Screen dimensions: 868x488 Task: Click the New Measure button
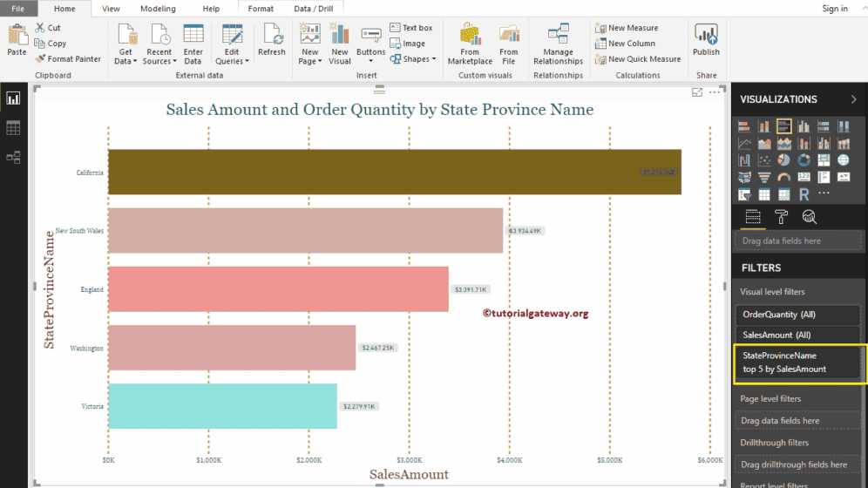627,28
